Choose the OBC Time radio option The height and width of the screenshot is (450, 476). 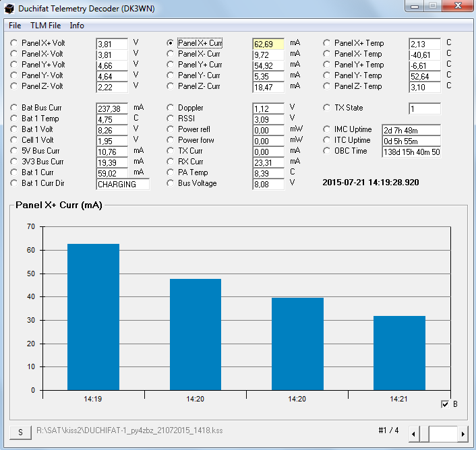(327, 151)
